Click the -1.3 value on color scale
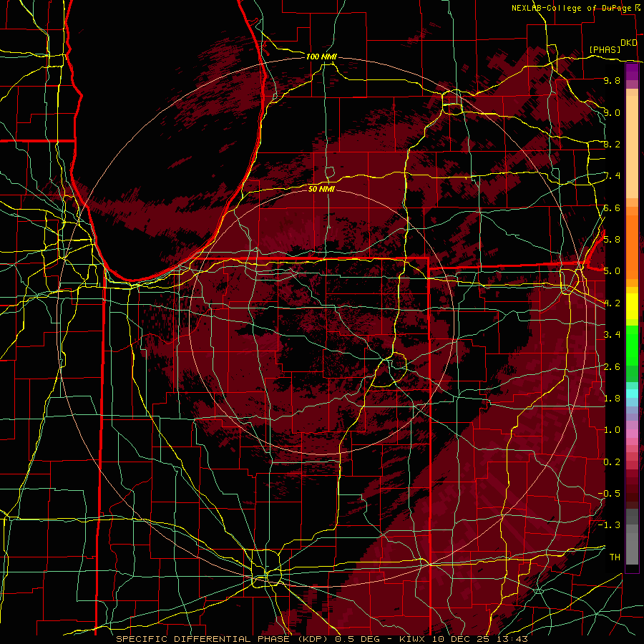 609,525
